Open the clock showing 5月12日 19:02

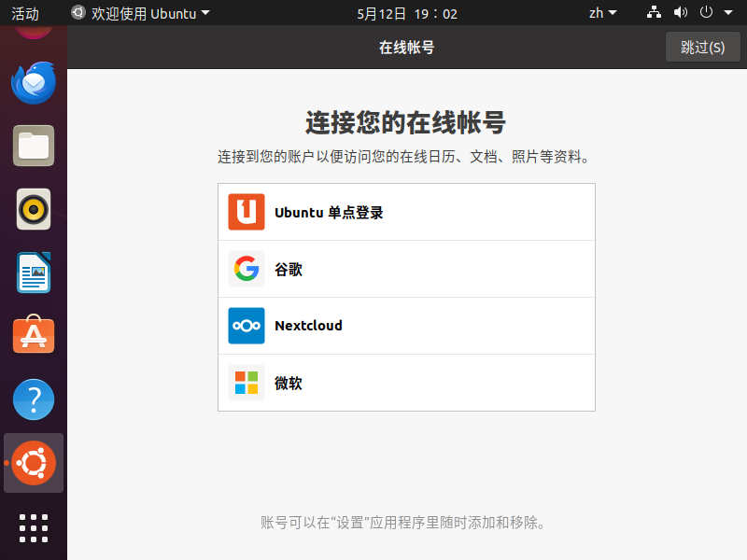click(407, 14)
